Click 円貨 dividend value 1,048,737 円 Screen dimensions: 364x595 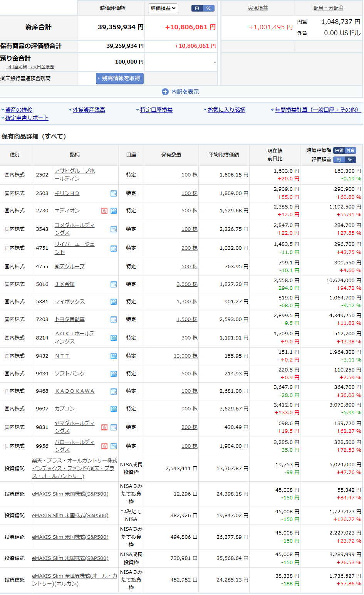coord(341,22)
